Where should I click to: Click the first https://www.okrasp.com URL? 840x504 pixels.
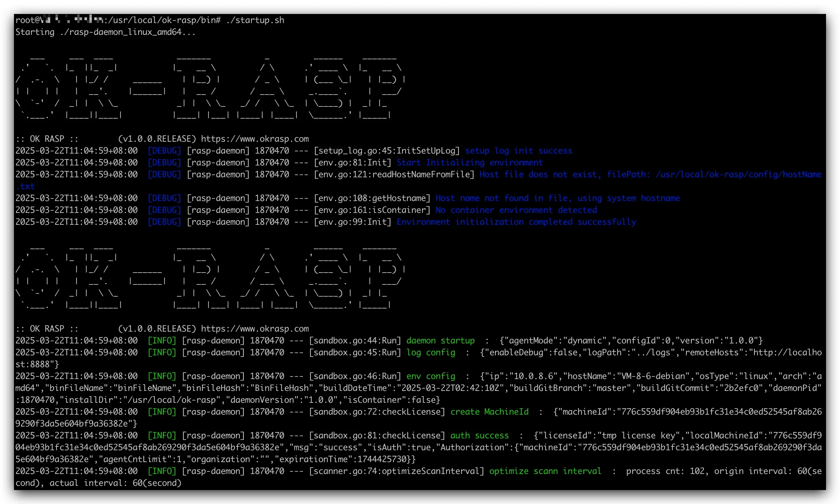coord(255,139)
